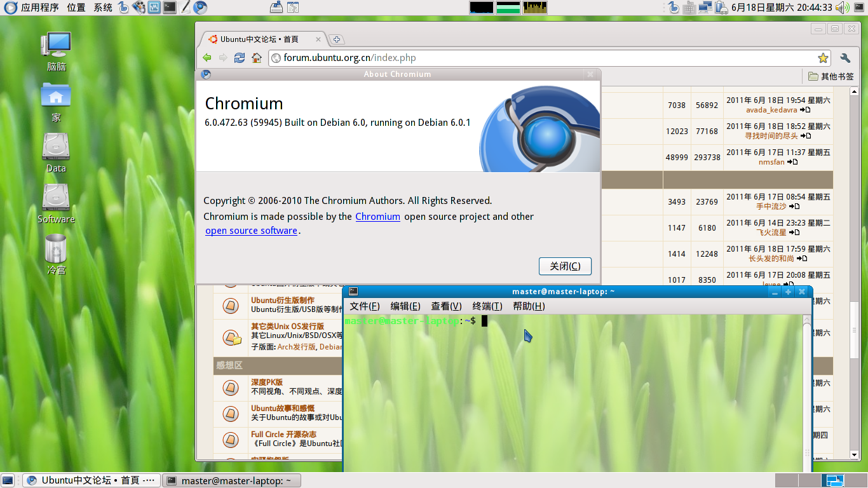Switch to Ubuntu中文论坛 taskbar window button
Screen dimensions: 868x488
coord(92,480)
